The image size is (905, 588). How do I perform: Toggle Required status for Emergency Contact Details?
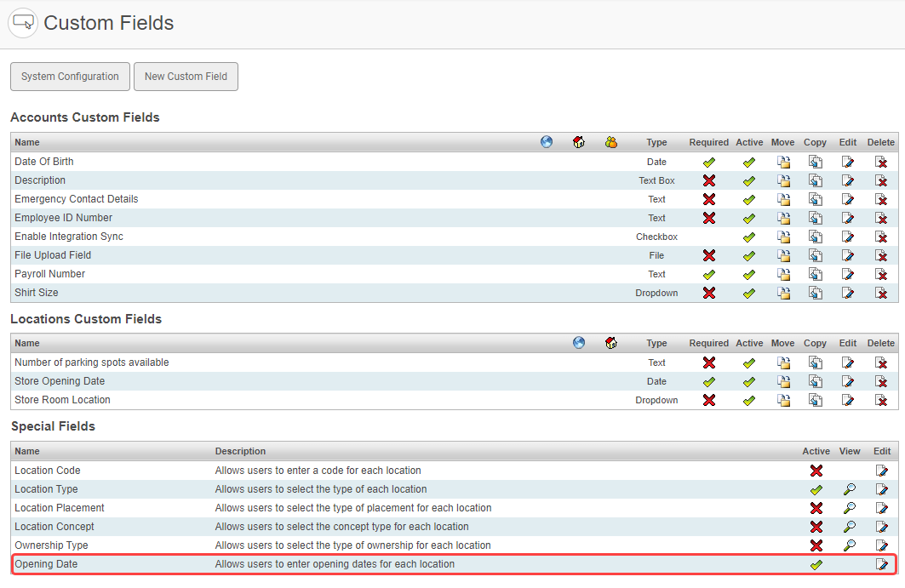click(708, 199)
